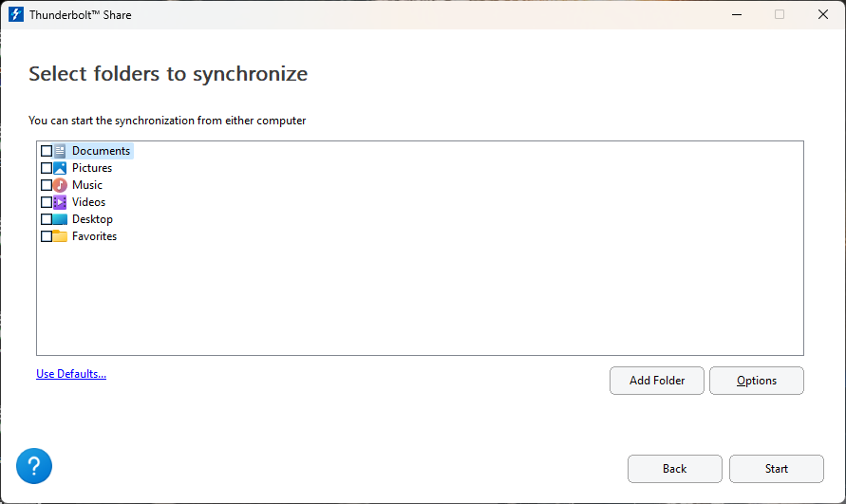Click the Pictures folder icon

[60, 168]
